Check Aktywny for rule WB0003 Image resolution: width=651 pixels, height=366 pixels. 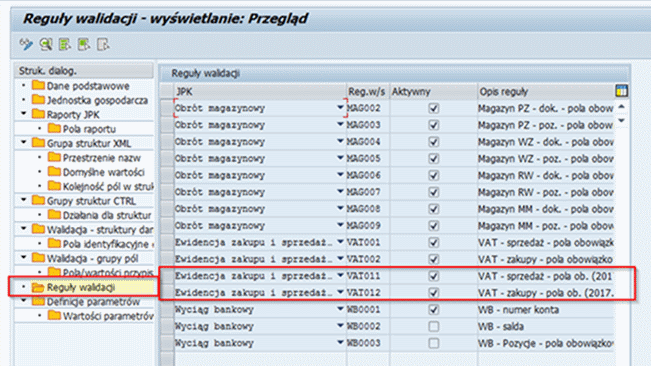(433, 343)
